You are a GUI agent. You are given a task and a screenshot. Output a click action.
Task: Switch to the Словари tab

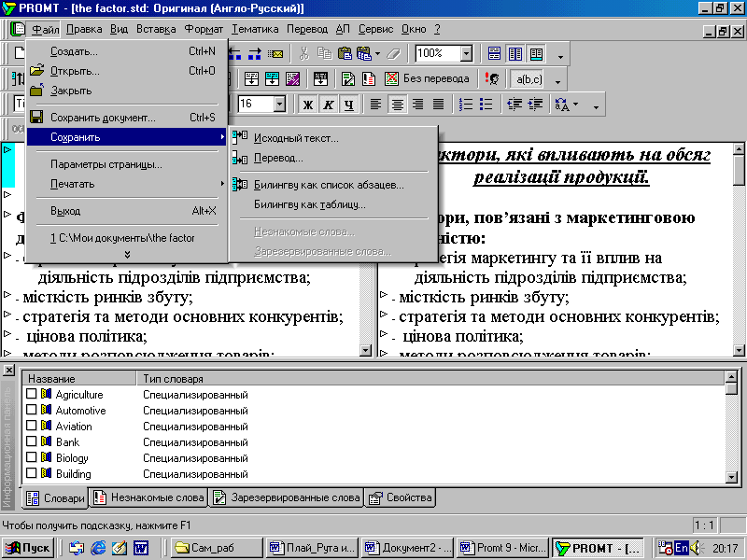coord(55,498)
